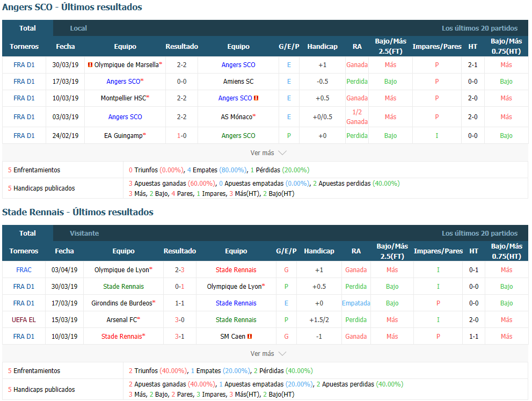
Task: Click the date 15/03/19
Action: [64, 319]
